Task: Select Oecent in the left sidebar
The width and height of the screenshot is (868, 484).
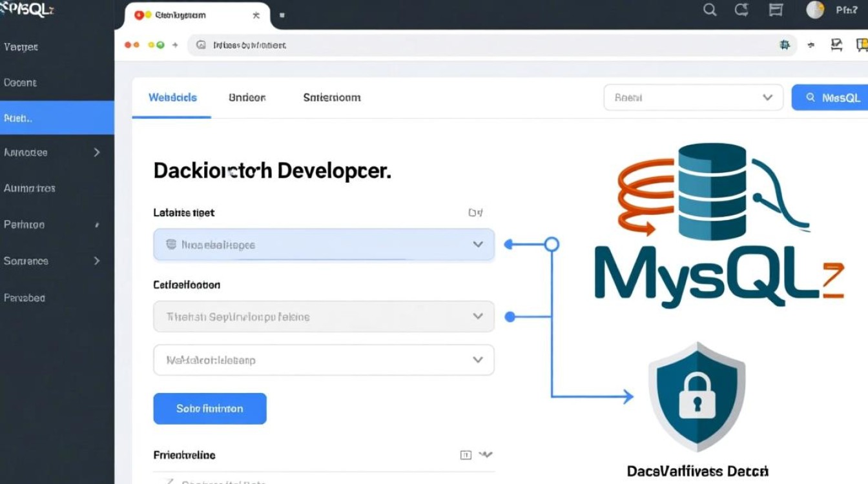Action: pos(21,83)
